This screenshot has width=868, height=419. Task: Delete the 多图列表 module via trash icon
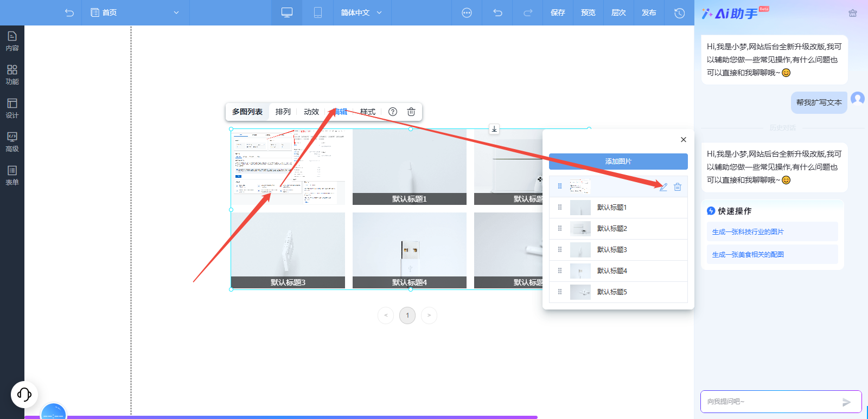click(x=411, y=112)
